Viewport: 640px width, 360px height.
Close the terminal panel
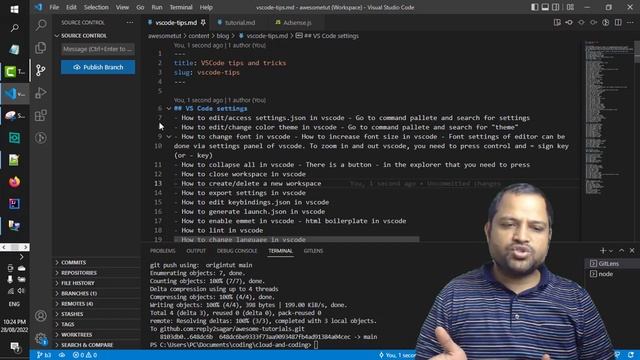(x=632, y=251)
